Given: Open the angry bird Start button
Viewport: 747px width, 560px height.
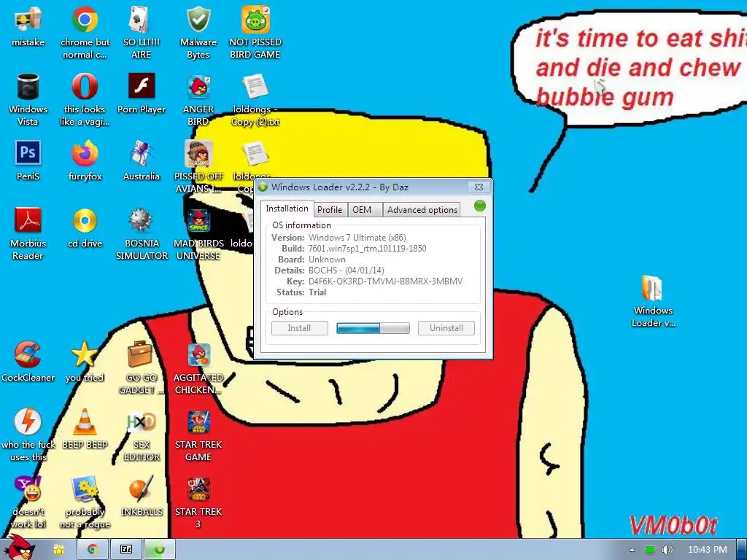Looking at the screenshot, I should tap(19, 548).
